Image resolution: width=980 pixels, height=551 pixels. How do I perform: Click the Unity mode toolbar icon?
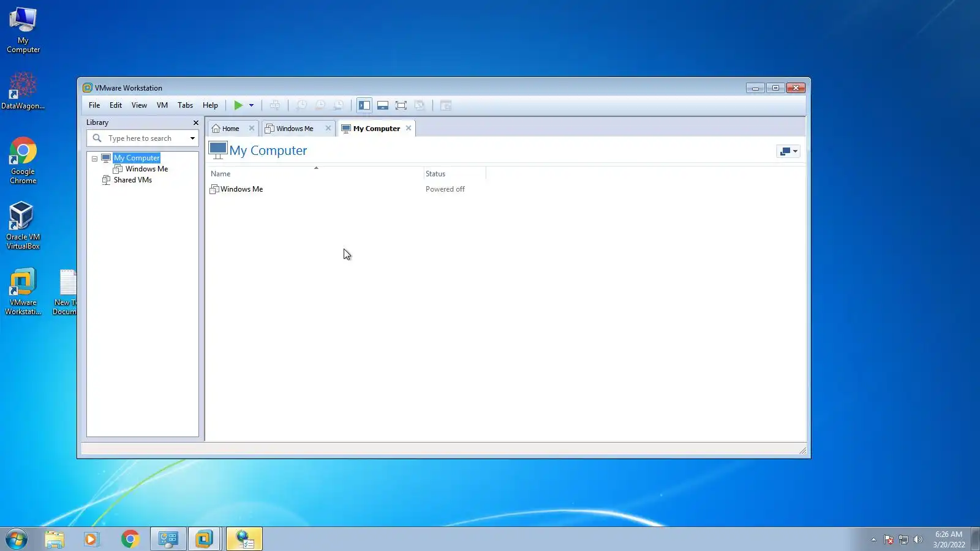[420, 105]
